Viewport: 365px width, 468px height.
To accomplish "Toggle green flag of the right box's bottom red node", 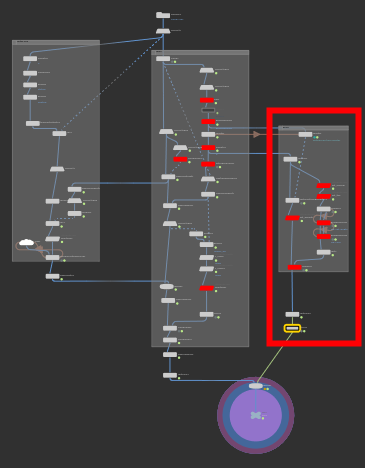I will coord(306,270).
